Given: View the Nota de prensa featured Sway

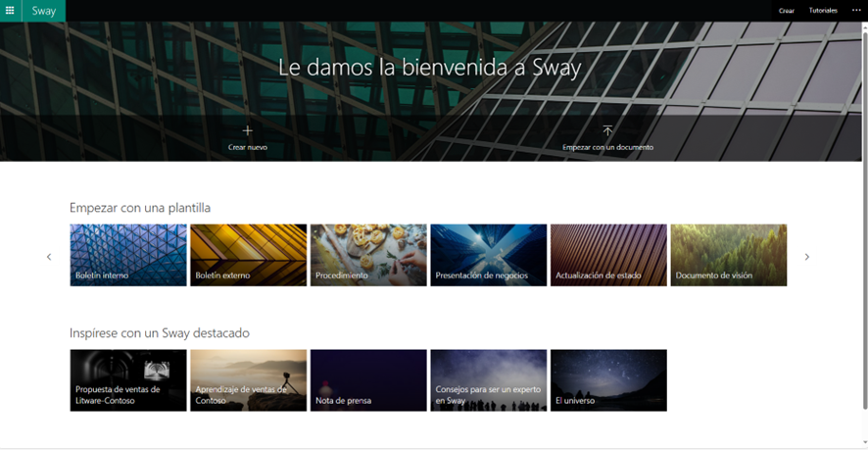Looking at the screenshot, I should (x=368, y=380).
